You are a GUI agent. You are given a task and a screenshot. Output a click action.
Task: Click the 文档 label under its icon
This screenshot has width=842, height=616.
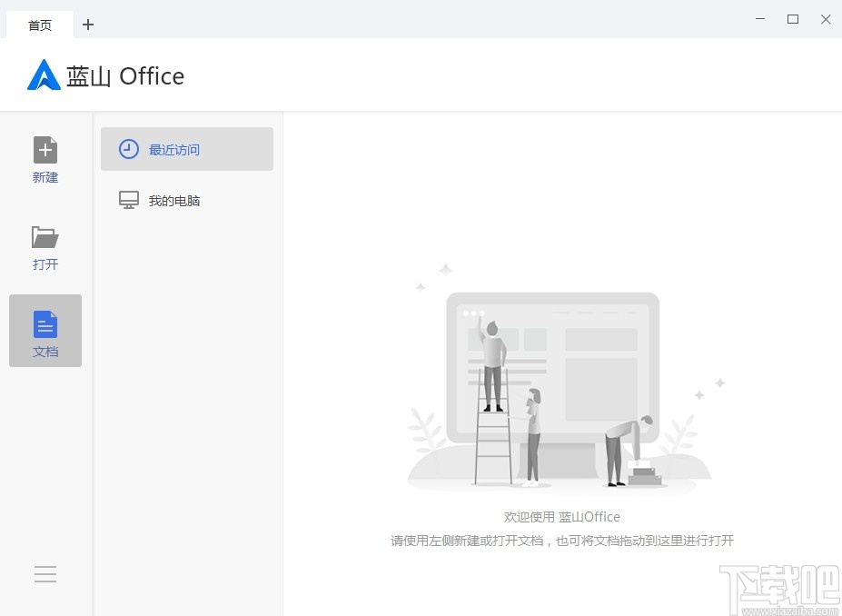pos(45,352)
